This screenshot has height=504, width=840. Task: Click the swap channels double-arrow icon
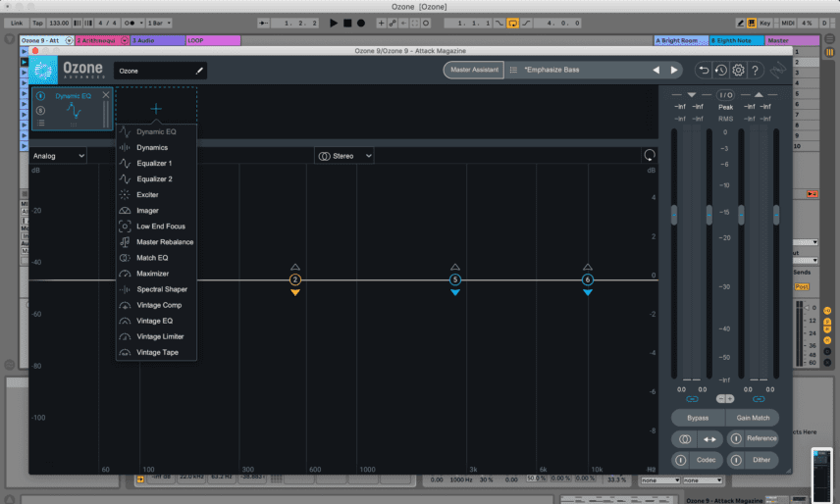pyautogui.click(x=709, y=439)
